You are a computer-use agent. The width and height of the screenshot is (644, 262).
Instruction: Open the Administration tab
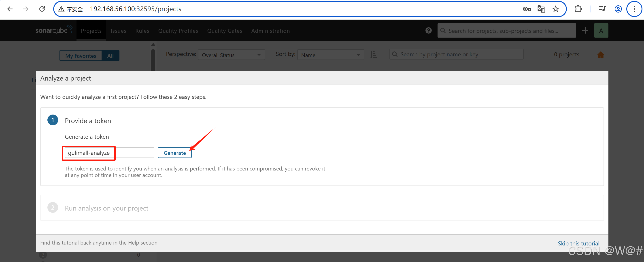(270, 31)
